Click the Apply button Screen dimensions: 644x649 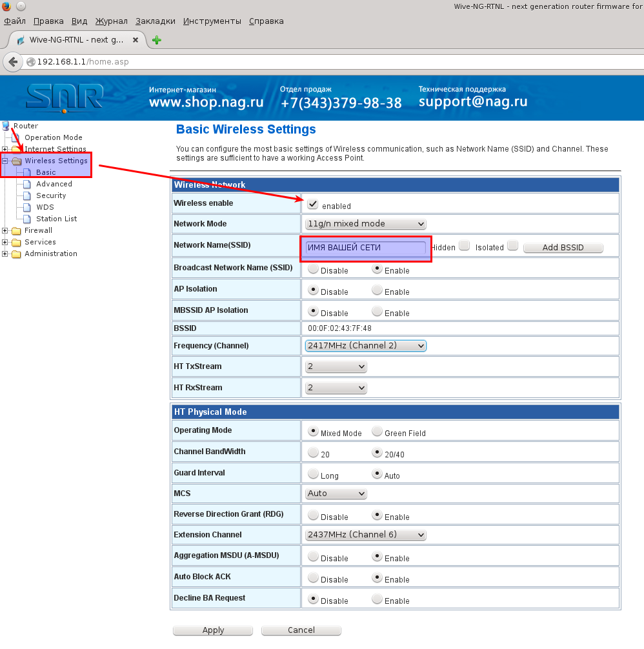[213, 630]
